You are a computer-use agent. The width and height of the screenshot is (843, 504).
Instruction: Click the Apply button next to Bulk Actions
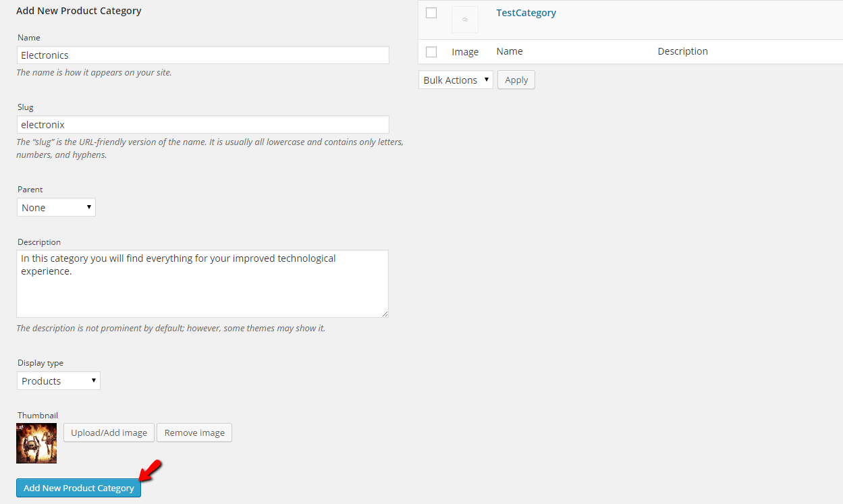pos(516,80)
